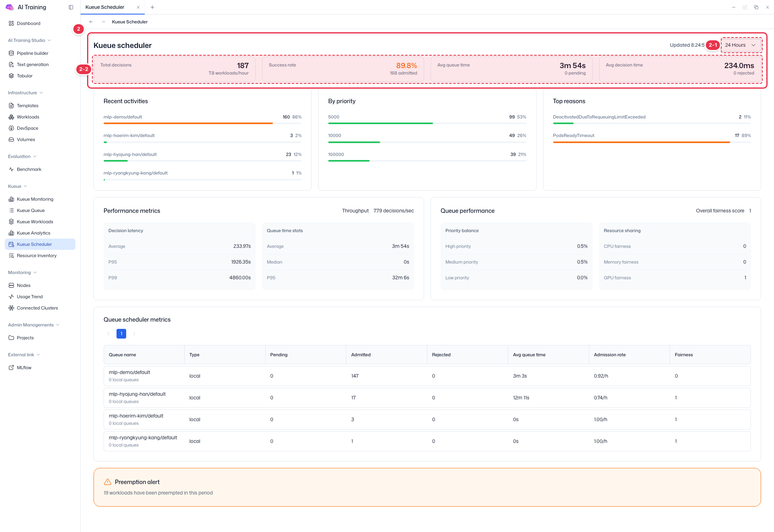774x532 pixels.
Task: Open the MLflow external link icon
Action: pyautogui.click(x=11, y=368)
